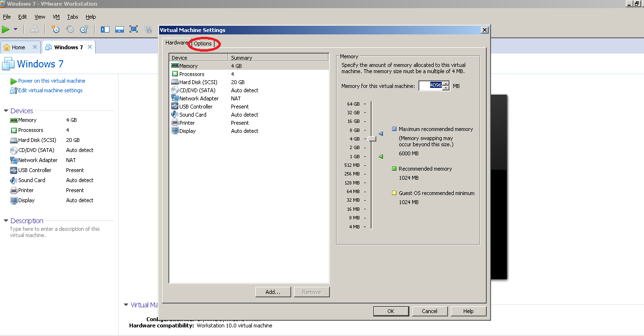This screenshot has width=644, height=336.
Task: Select Memory row in the settings device list
Action: click(x=249, y=66)
